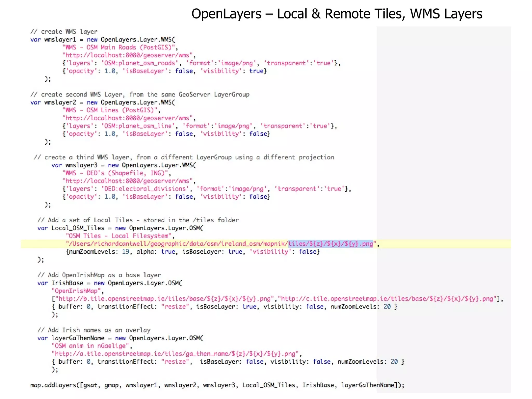
Task: Click the slide title OpenLayers – Local & Remote Tiles
Action: coord(337,14)
